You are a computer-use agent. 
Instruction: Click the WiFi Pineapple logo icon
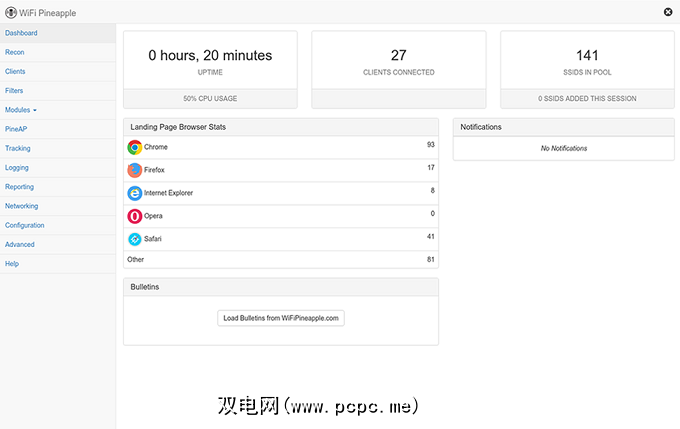(x=11, y=13)
